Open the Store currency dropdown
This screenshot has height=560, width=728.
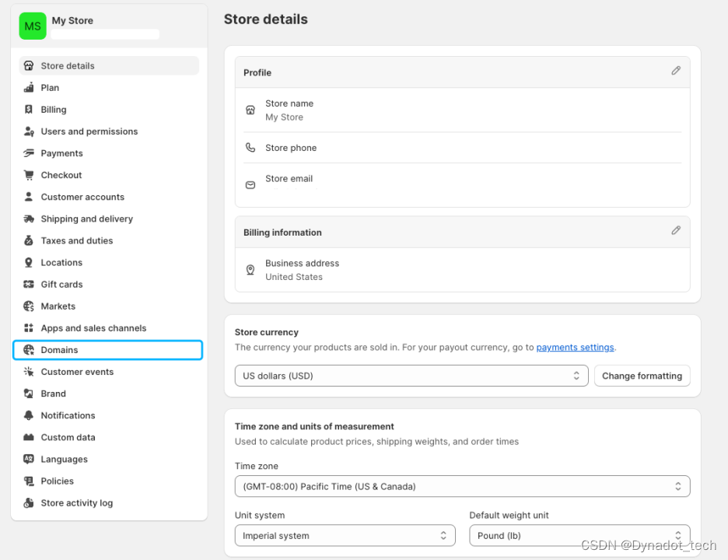[411, 376]
